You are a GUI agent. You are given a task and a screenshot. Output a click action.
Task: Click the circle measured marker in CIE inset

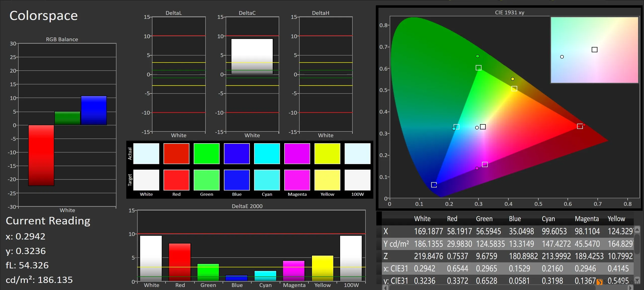click(x=562, y=57)
